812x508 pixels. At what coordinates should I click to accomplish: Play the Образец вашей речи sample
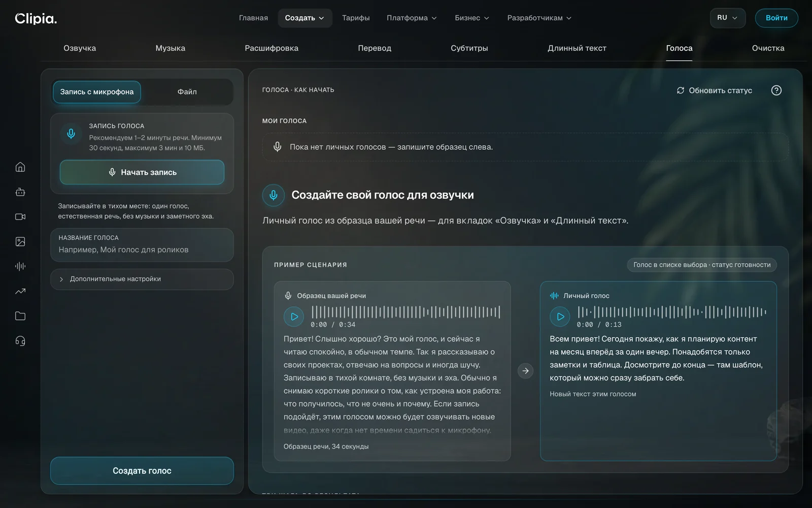[x=294, y=316]
